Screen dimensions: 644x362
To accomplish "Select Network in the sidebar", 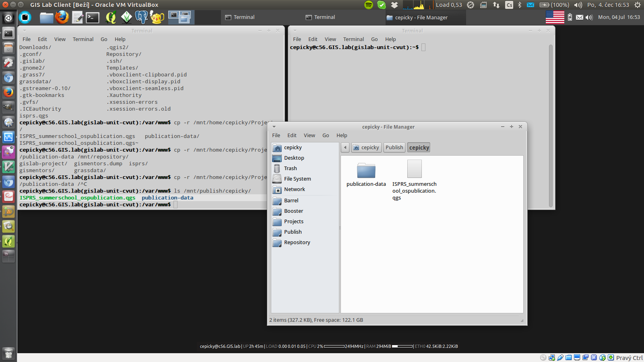I will (x=304, y=189).
